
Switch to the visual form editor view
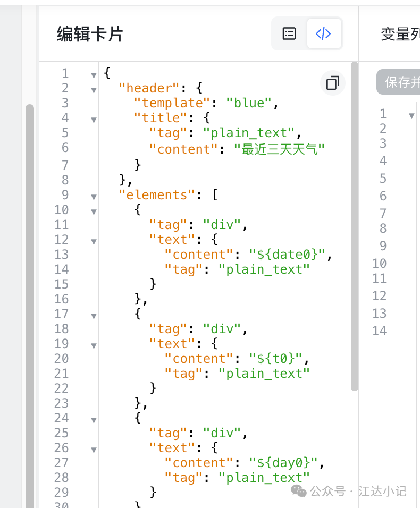pyautogui.click(x=289, y=34)
